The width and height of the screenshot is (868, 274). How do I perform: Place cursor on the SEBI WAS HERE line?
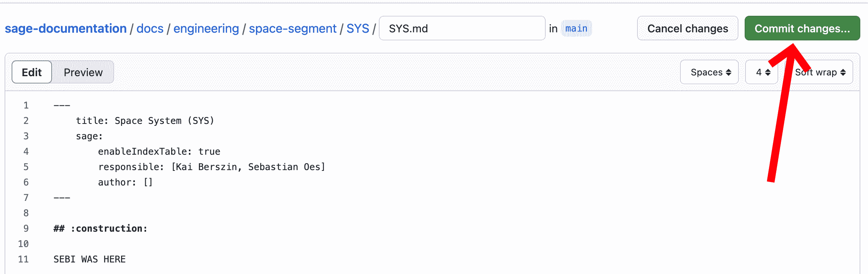coord(89,259)
